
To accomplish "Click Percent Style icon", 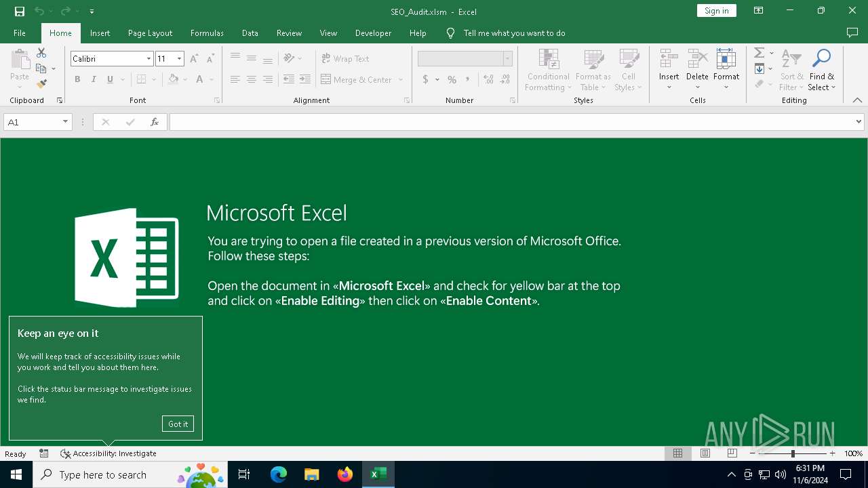I will [452, 79].
